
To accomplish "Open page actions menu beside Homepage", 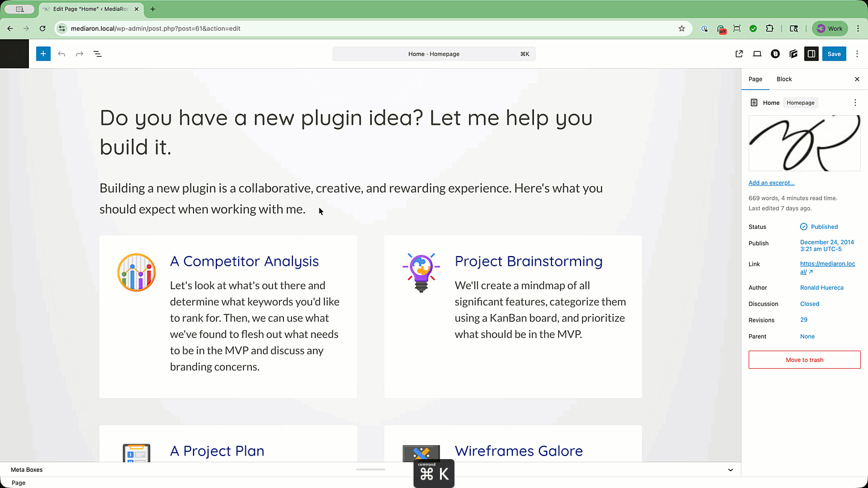I will pyautogui.click(x=855, y=102).
